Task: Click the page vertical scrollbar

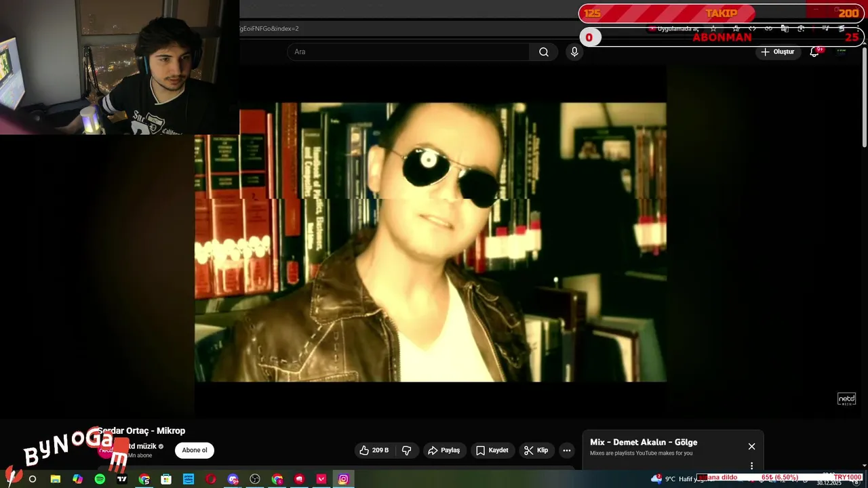Action: click(x=864, y=98)
